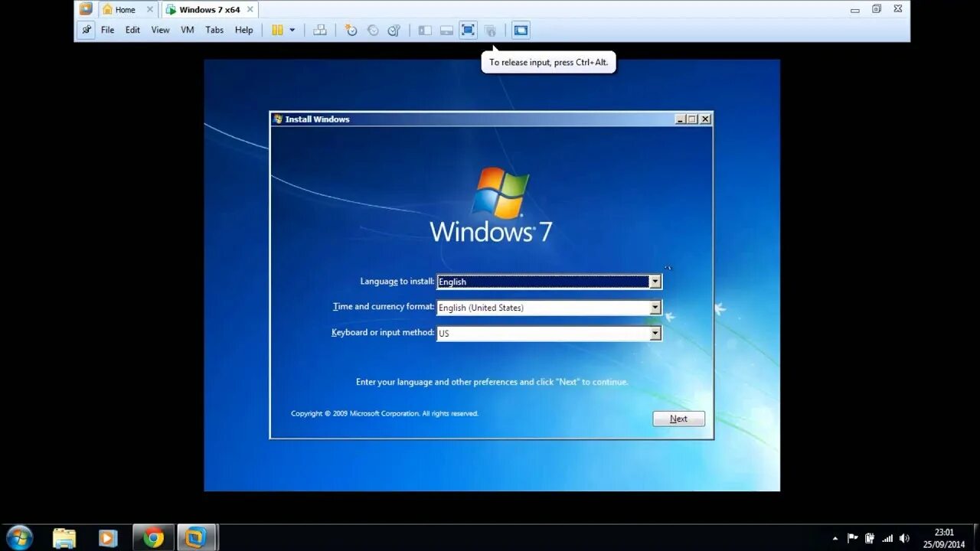
Task: Enter full screen mode from toolbar
Action: (x=468, y=30)
